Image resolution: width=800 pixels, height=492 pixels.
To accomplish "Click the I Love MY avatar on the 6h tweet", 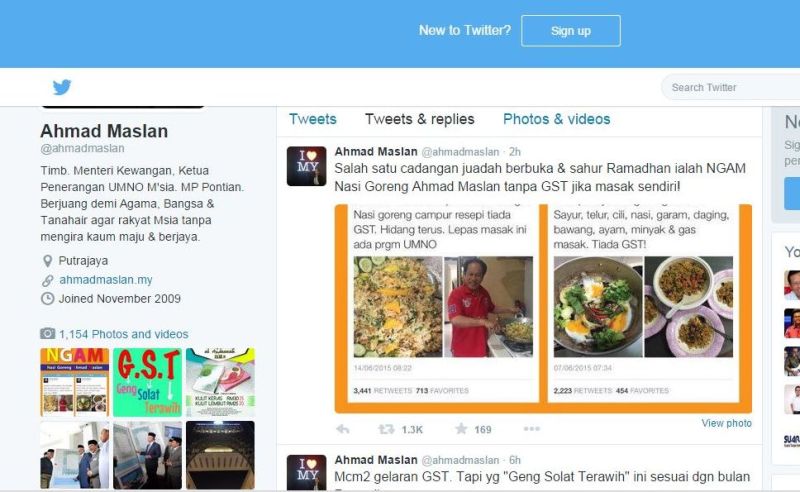I will point(306,473).
